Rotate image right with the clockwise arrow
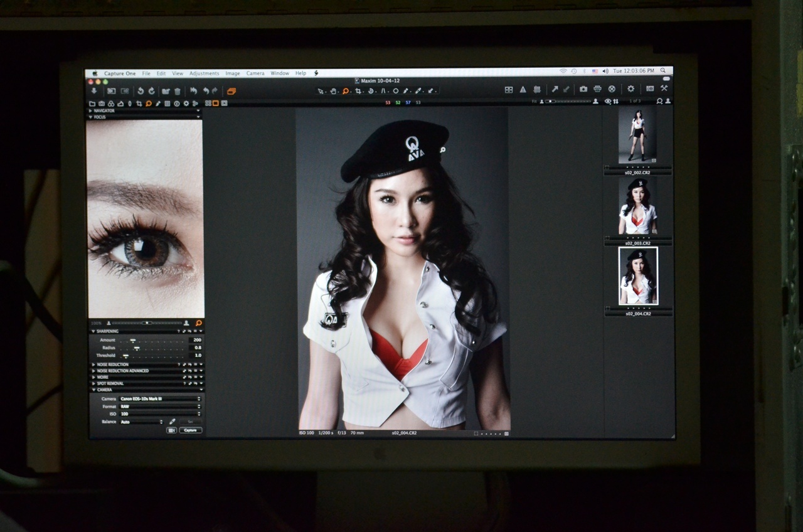 (x=151, y=91)
